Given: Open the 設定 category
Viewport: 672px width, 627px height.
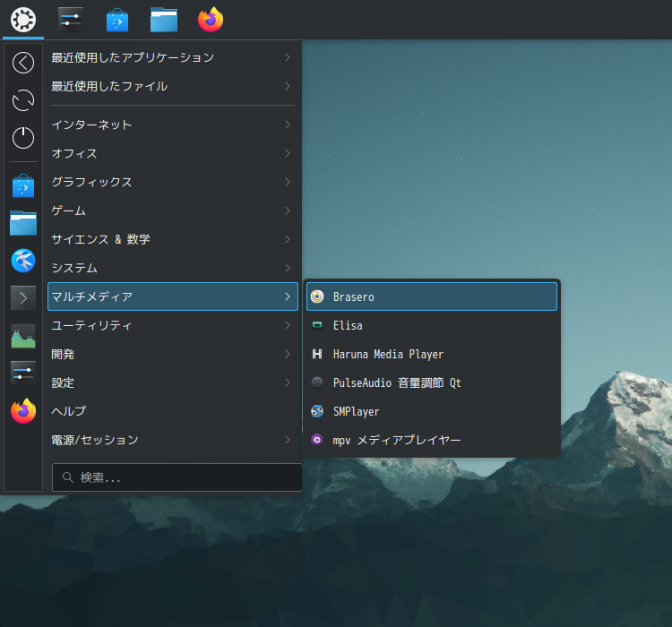Looking at the screenshot, I should click(173, 382).
